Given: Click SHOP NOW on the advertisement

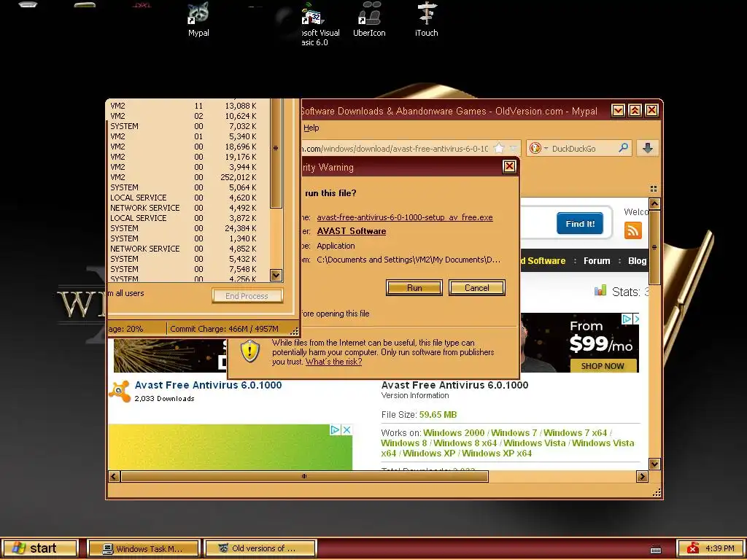Looking at the screenshot, I should [603, 366].
